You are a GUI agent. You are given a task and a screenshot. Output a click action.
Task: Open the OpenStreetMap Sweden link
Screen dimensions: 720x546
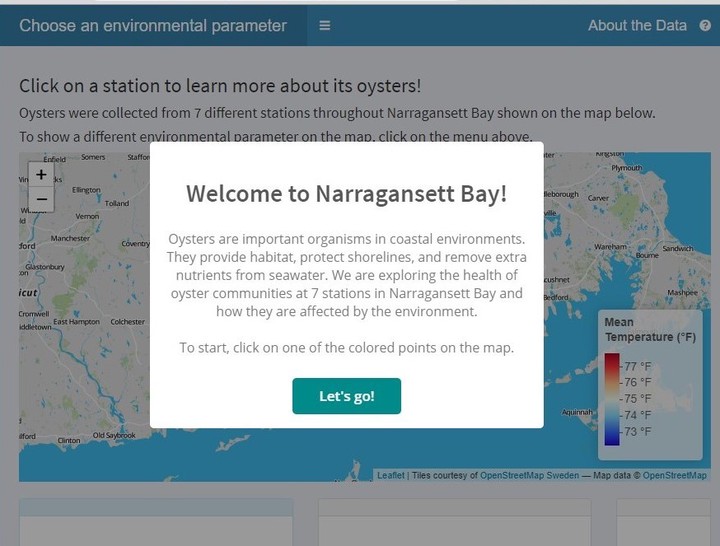click(x=529, y=475)
